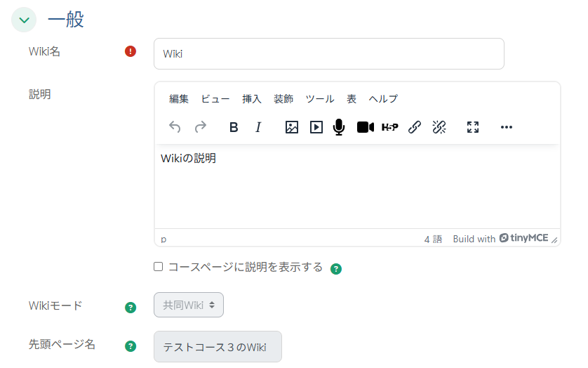Enable コースページに説明を表示する checkbox

tap(159, 267)
